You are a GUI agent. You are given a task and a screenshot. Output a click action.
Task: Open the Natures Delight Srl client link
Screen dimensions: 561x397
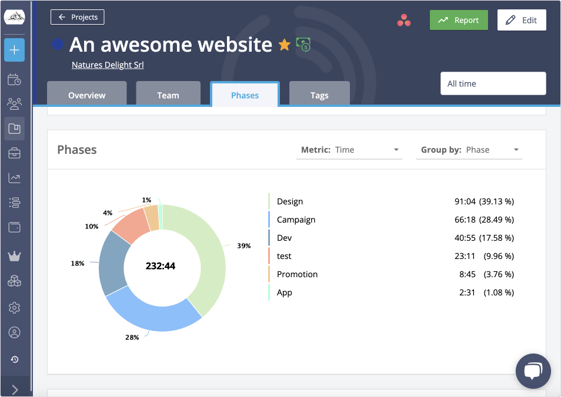(108, 65)
